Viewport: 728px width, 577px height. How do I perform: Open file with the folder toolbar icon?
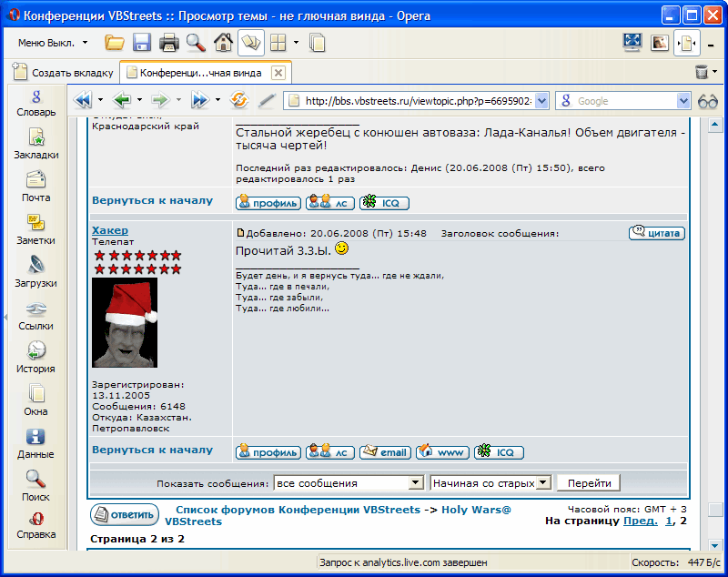[x=115, y=43]
